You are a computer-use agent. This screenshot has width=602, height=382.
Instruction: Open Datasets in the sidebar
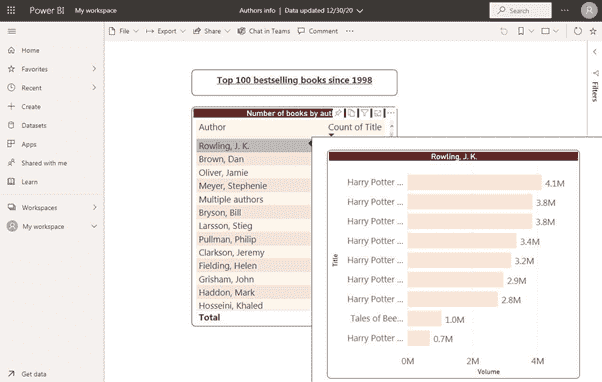(34, 126)
